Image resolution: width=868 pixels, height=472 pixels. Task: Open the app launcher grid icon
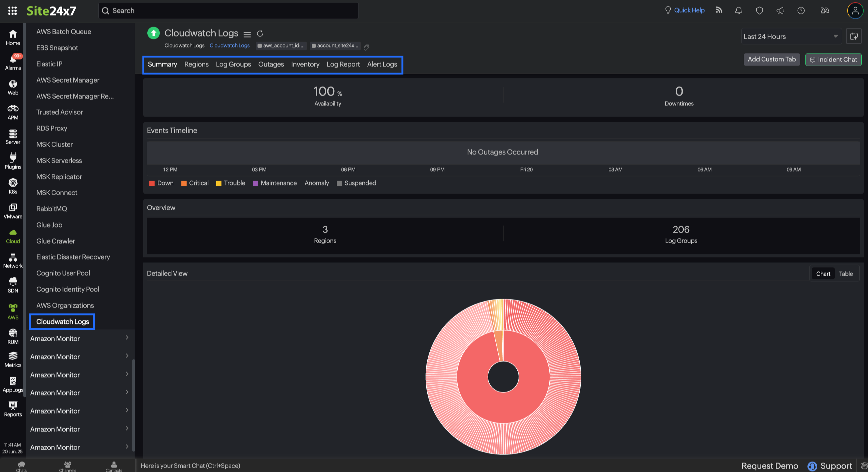[12, 11]
